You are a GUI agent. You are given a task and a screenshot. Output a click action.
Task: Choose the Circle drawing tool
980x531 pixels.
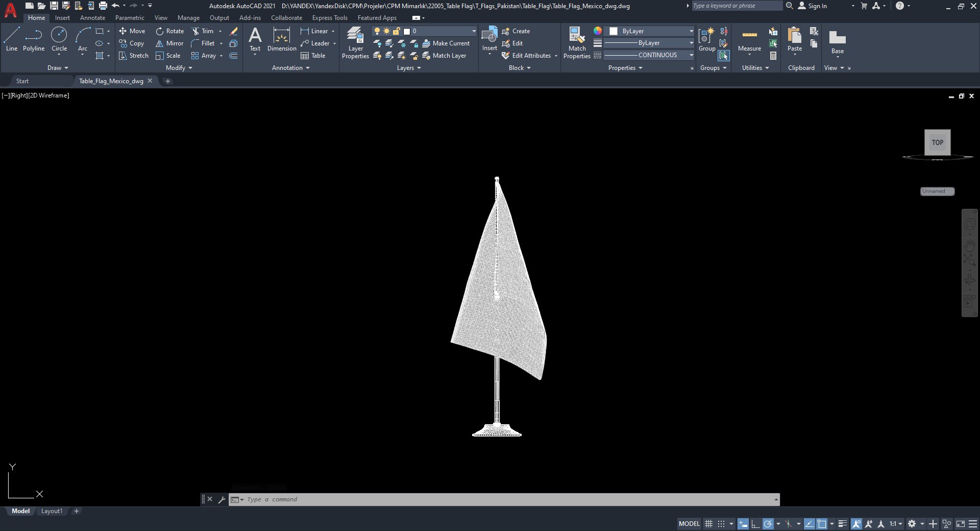(59, 39)
